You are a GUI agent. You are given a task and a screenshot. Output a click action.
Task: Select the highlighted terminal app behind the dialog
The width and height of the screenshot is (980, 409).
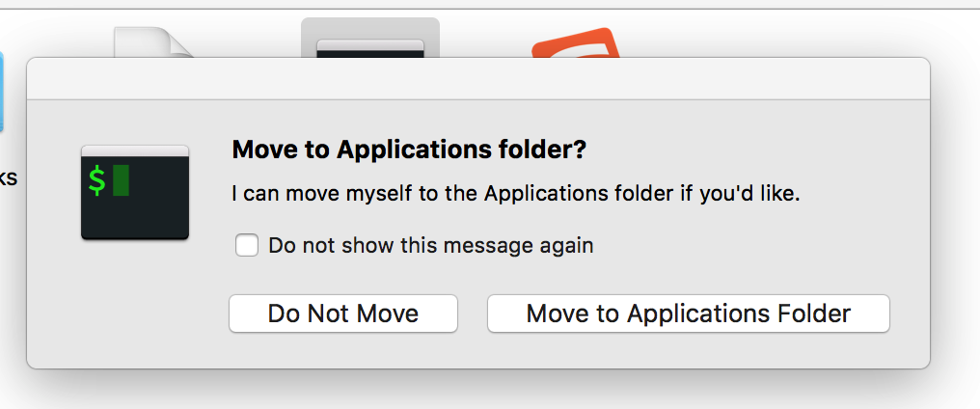370,45
